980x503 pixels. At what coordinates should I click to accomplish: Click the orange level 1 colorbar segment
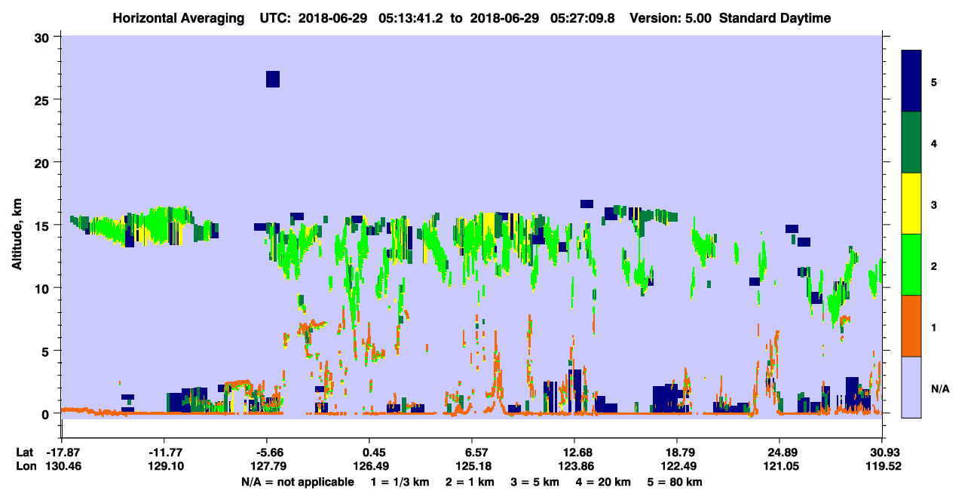coord(911,326)
